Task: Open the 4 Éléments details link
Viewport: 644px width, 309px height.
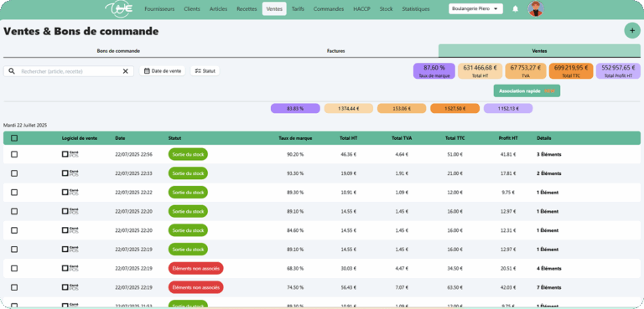Action: coord(549,268)
